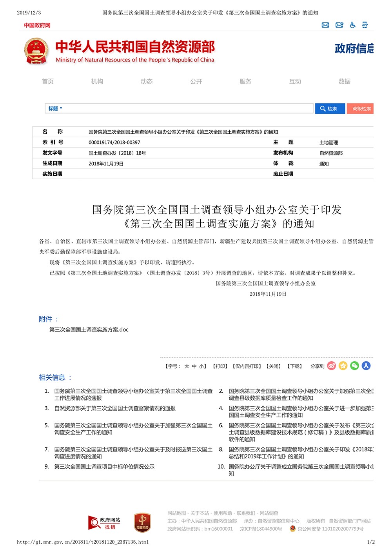
Task: Share the page to Weibo
Action: [x=332, y=366]
